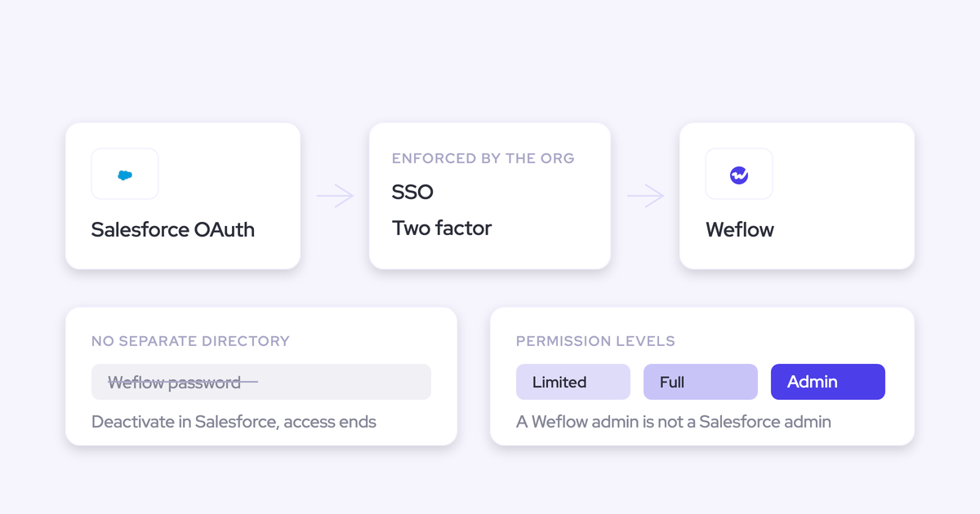This screenshot has height=514, width=980.
Task: Choose the Admin permission level
Action: (x=828, y=382)
